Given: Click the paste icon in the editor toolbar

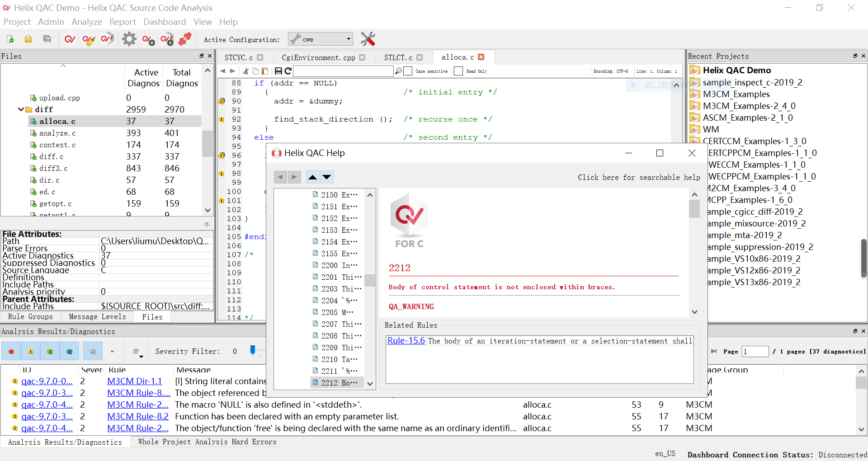Looking at the screenshot, I should pyautogui.click(x=265, y=71).
